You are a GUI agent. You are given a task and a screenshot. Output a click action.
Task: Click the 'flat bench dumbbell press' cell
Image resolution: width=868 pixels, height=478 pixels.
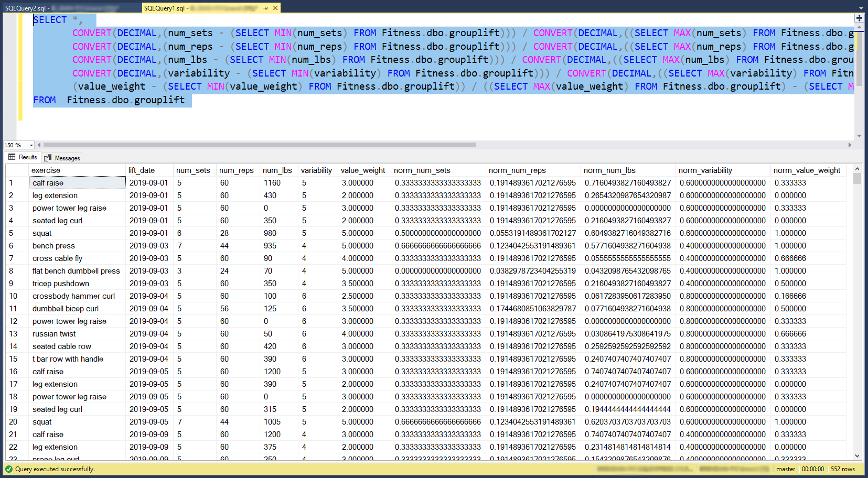click(78, 271)
